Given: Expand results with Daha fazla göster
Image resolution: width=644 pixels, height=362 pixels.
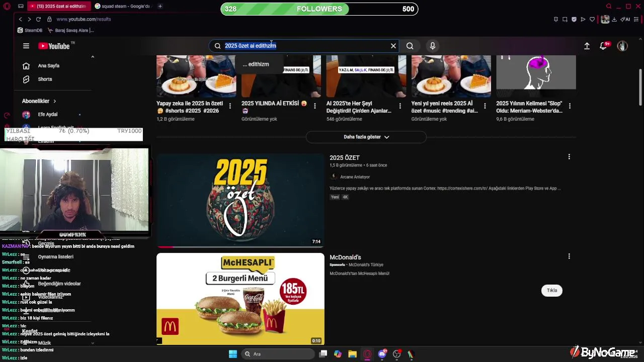Looking at the screenshot, I should pyautogui.click(x=366, y=137).
